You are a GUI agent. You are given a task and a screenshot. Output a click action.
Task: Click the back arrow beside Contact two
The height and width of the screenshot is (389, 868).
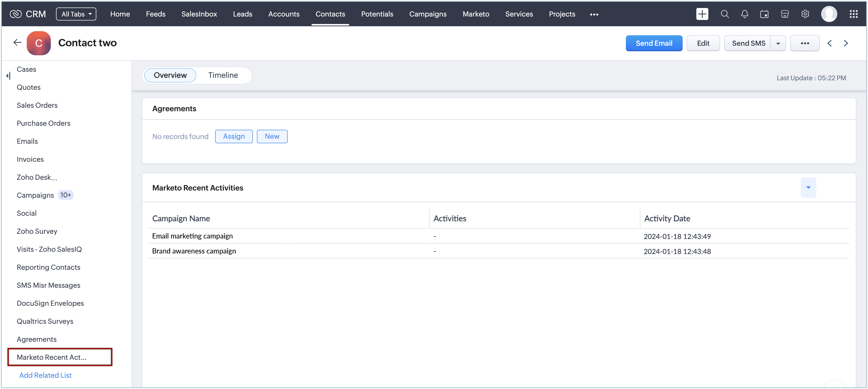[x=17, y=43]
